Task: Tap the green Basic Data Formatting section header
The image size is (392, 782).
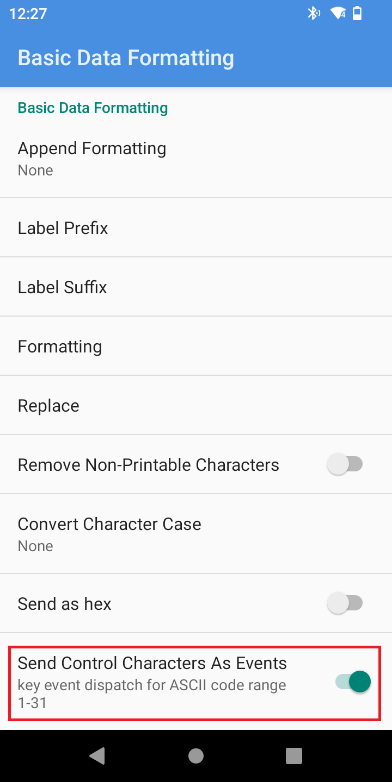Action: pyautogui.click(x=93, y=108)
